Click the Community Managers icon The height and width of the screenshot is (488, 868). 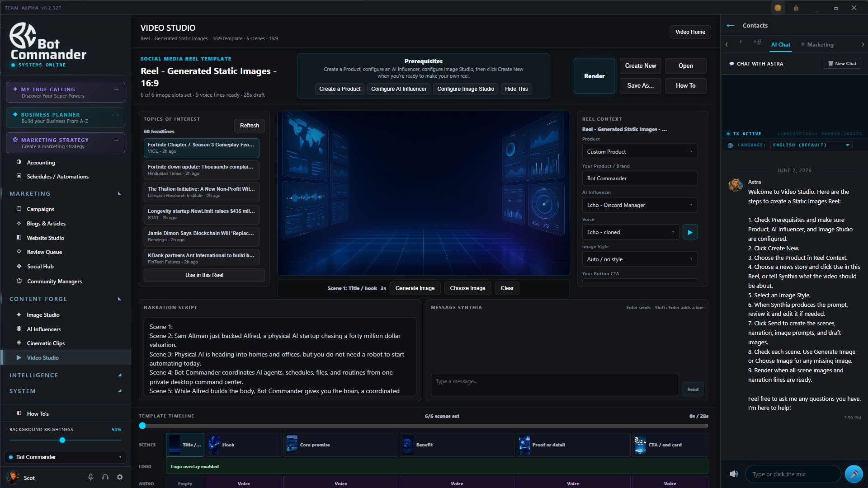[19, 281]
